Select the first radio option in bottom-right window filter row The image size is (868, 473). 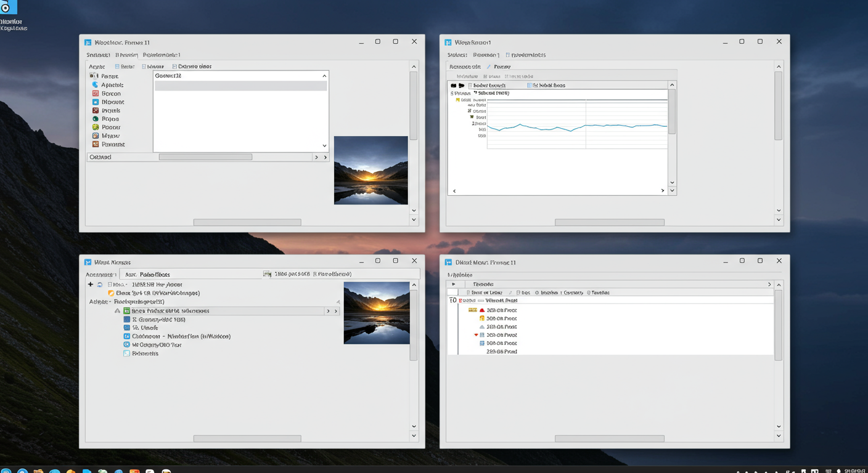(x=537, y=293)
